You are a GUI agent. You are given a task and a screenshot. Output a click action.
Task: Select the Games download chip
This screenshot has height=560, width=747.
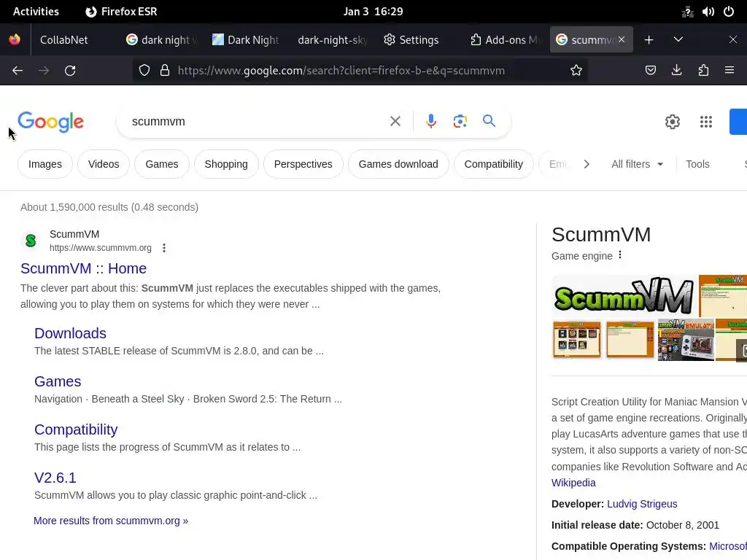coord(398,164)
